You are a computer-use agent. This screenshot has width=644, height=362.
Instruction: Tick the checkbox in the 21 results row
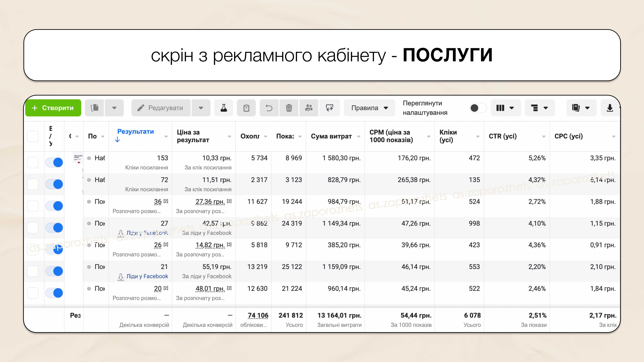coord(33,271)
